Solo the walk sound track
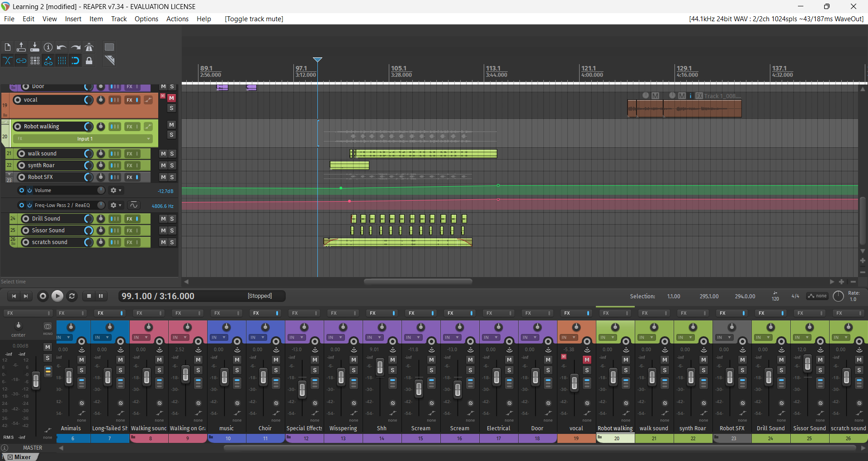 172,154
